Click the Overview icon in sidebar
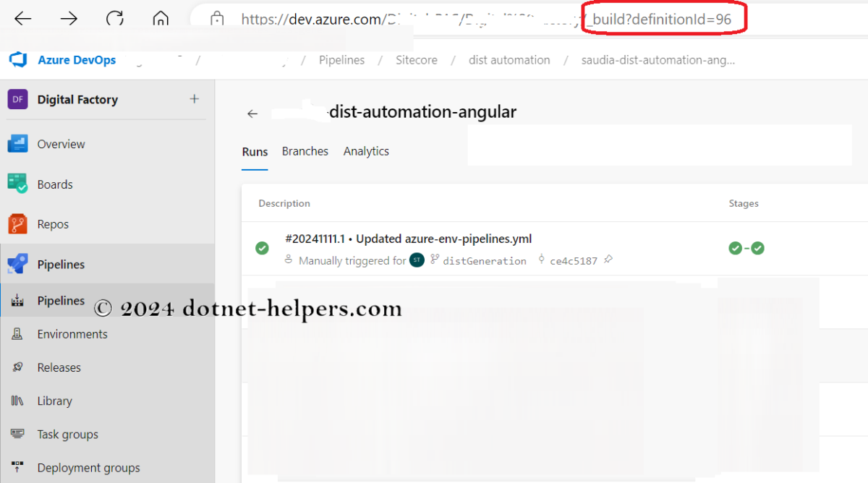This screenshot has height=483, width=868. [x=18, y=144]
